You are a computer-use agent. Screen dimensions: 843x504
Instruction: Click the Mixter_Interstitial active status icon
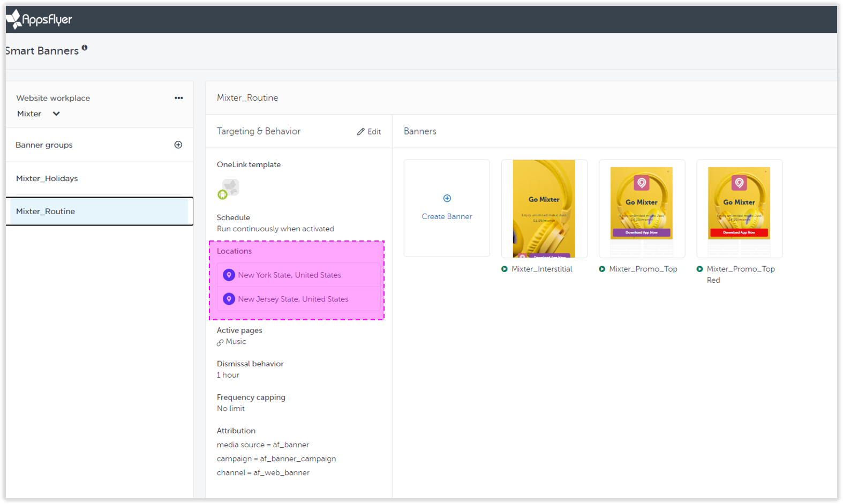505,269
